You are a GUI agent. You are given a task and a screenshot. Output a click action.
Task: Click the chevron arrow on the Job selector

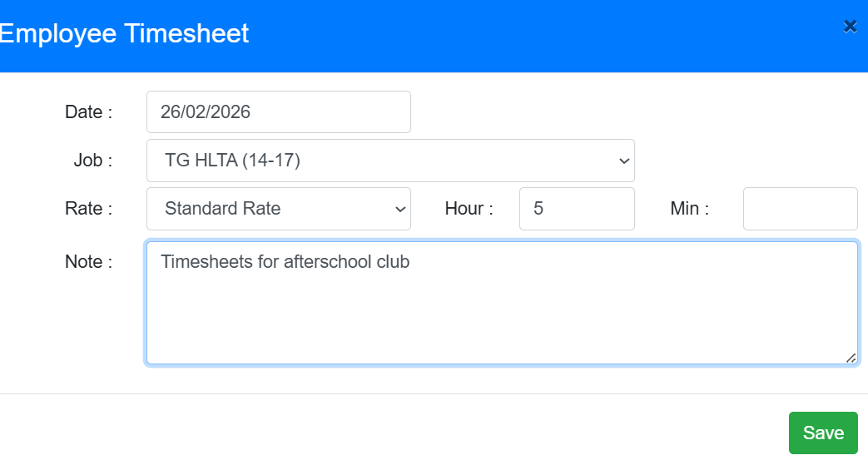(x=624, y=161)
